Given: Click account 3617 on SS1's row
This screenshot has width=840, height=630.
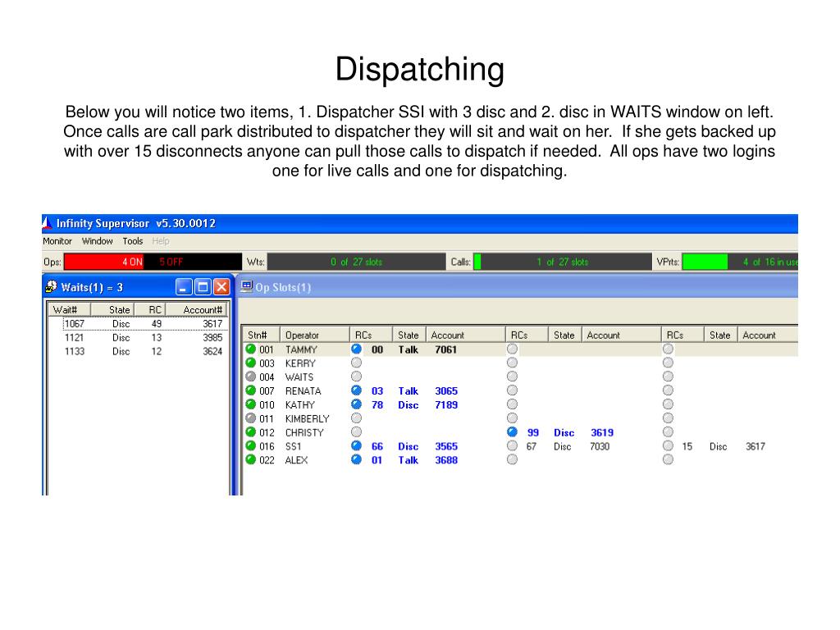Looking at the screenshot, I should (756, 446).
